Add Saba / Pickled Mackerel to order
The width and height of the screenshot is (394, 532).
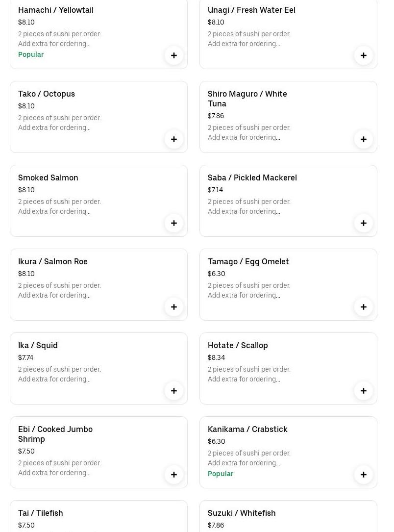(363, 223)
